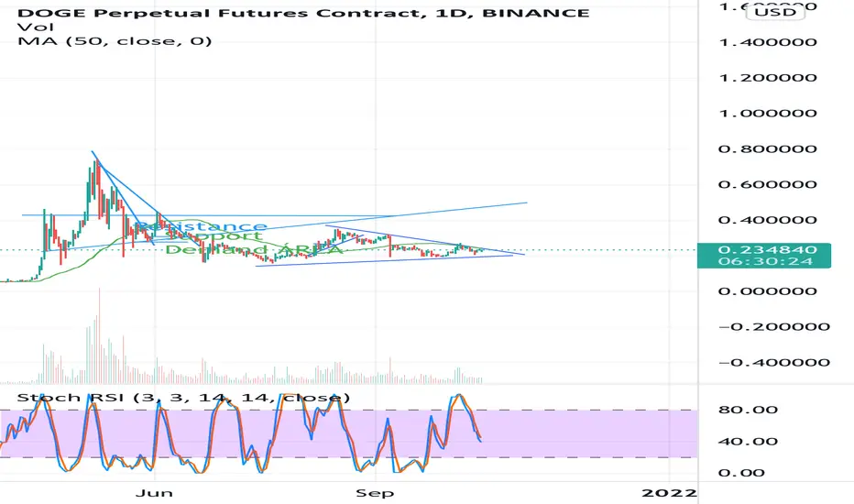The image size is (854, 504).
Task: Click the 0.00 Stoch RSI axis value
Action: [742, 473]
